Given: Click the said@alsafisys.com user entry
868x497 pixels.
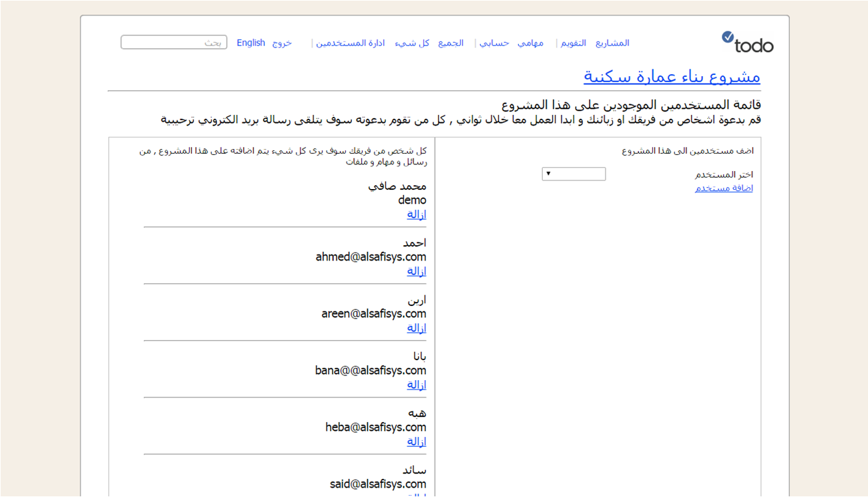Looking at the screenshot, I should [378, 484].
